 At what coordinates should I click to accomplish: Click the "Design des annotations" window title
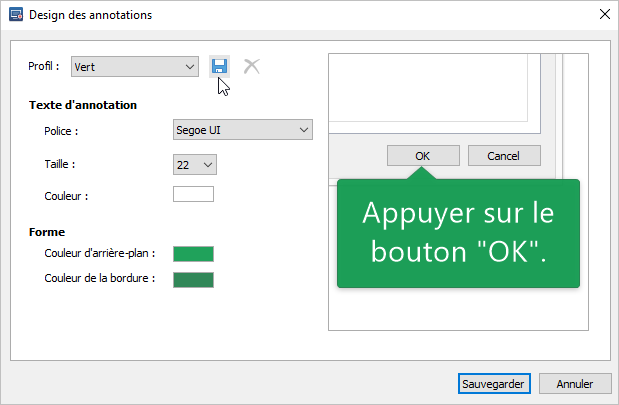click(91, 15)
